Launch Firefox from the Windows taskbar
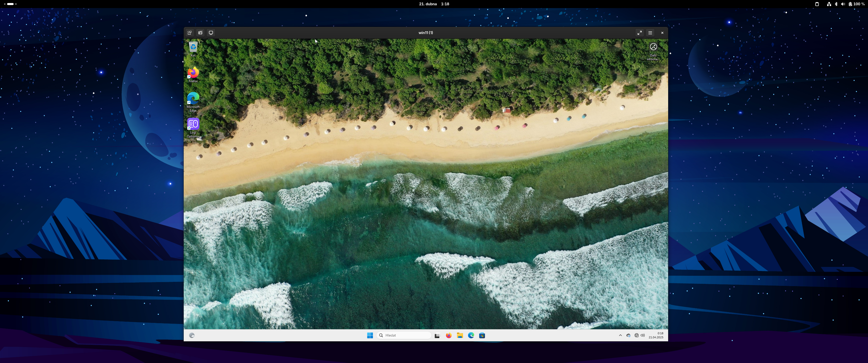 [448, 335]
